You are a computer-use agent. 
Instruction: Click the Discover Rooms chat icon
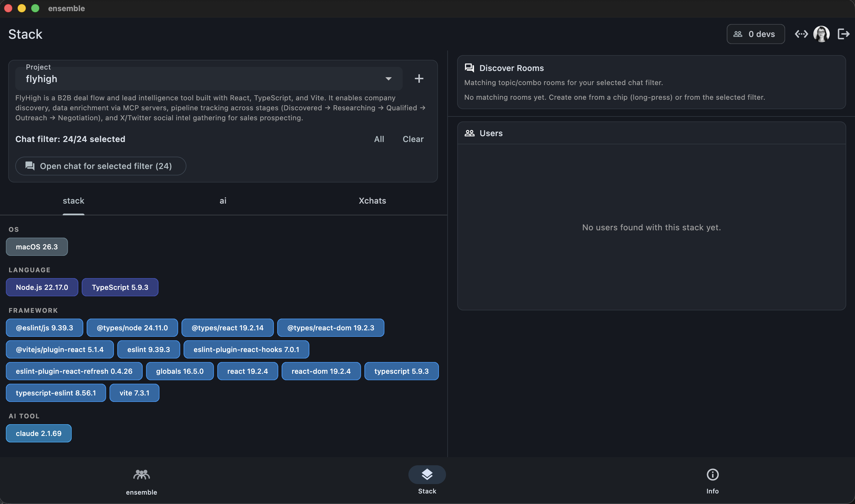pos(470,67)
